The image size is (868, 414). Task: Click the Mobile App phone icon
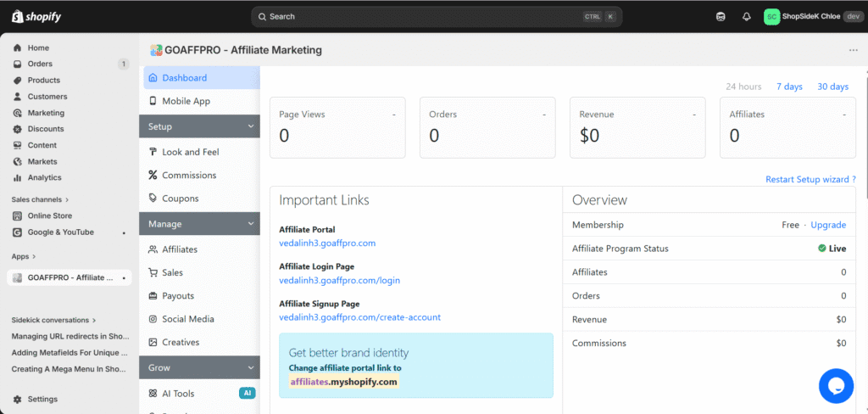point(153,102)
